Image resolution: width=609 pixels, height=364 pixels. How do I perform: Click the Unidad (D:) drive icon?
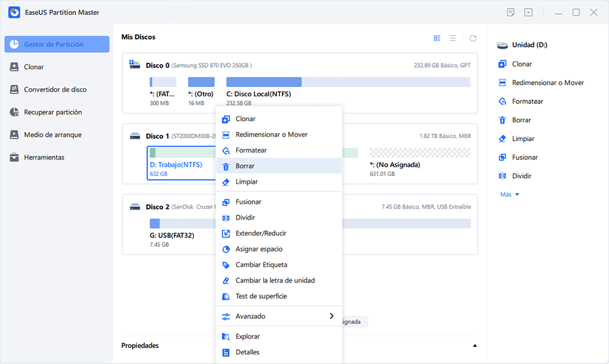502,46
